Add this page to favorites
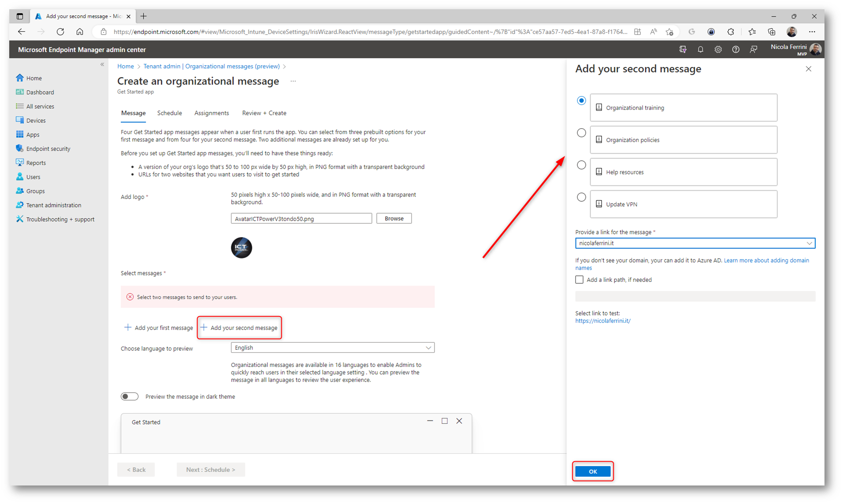Screen dimensions: 843x504 [669, 32]
